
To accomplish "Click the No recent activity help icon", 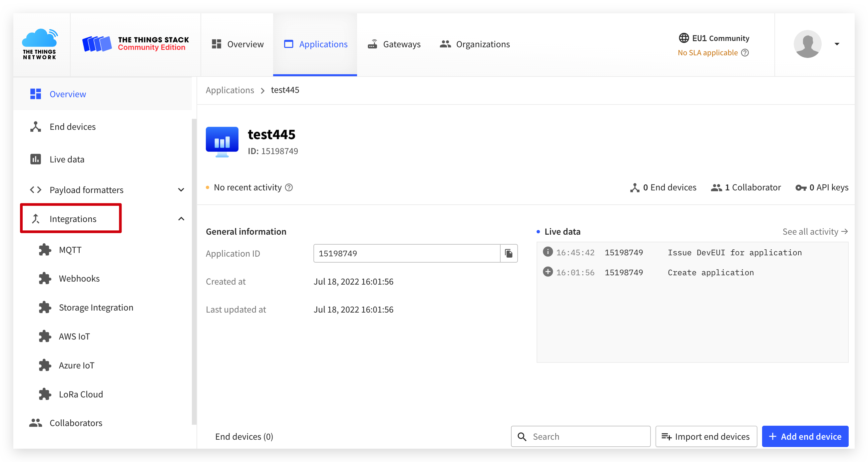I will pos(289,187).
